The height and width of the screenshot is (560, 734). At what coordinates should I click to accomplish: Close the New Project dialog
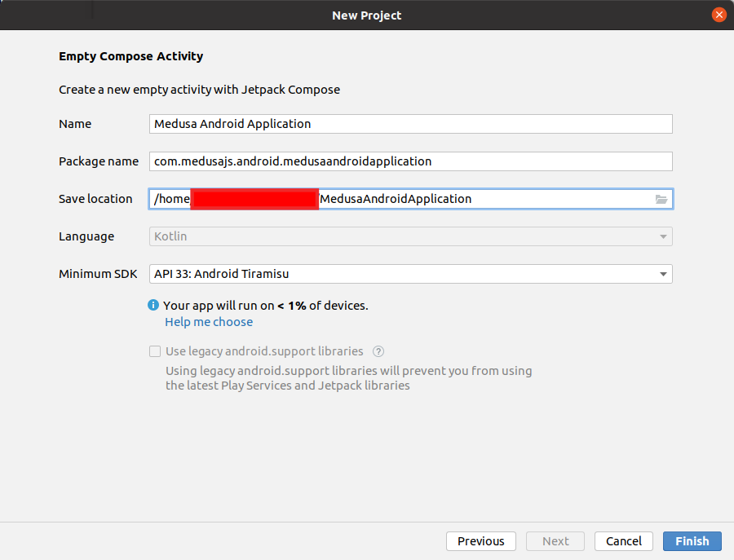pyautogui.click(x=719, y=15)
